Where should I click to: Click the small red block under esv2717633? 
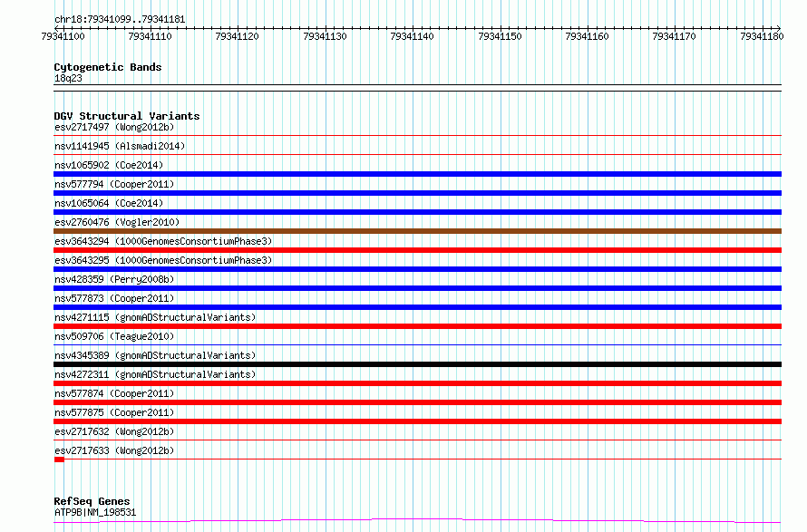point(59,459)
